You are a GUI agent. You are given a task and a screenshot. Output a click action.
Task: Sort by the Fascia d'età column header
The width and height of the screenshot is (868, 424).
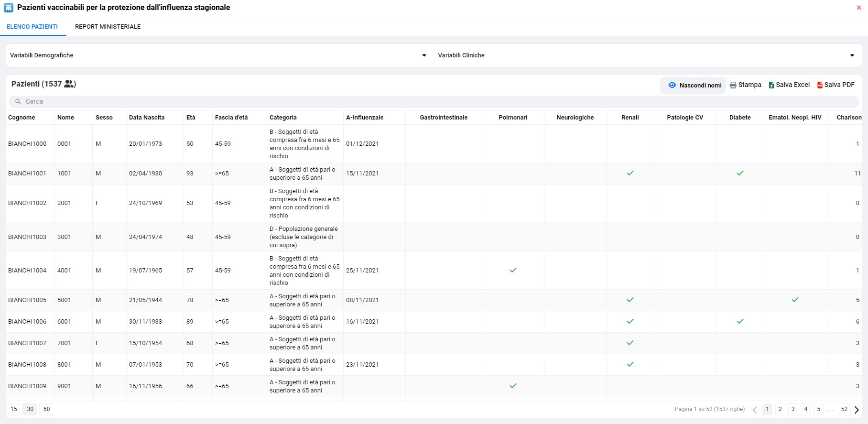[231, 118]
